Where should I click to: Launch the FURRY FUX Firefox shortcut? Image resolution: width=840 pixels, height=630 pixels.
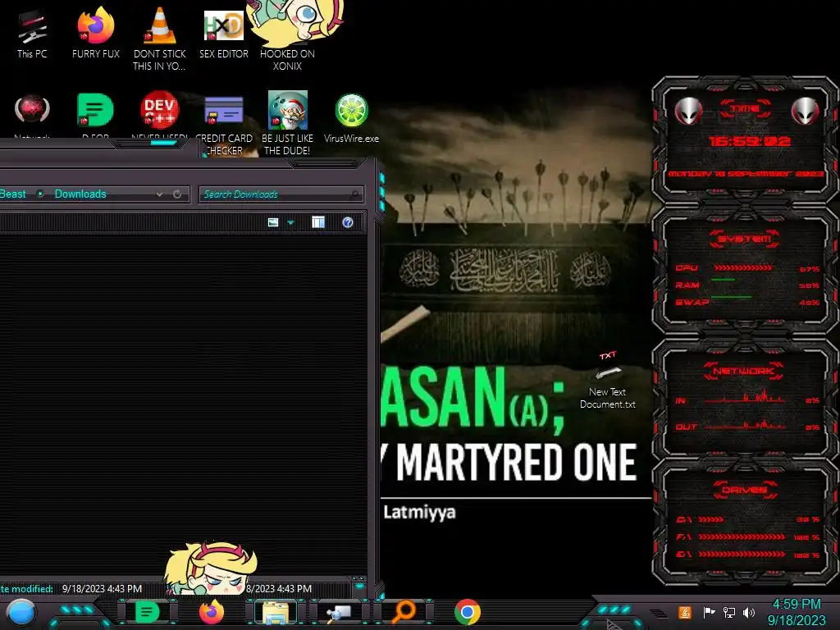pos(95,34)
